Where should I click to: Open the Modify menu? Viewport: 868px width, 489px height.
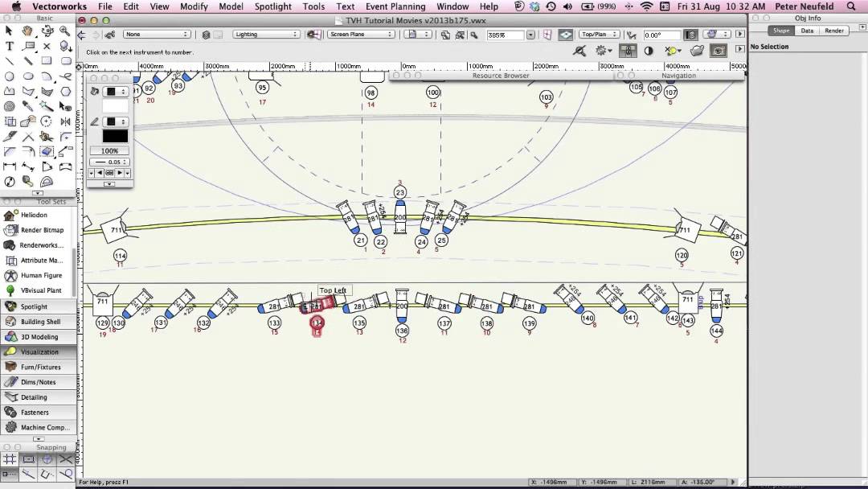(x=194, y=6)
